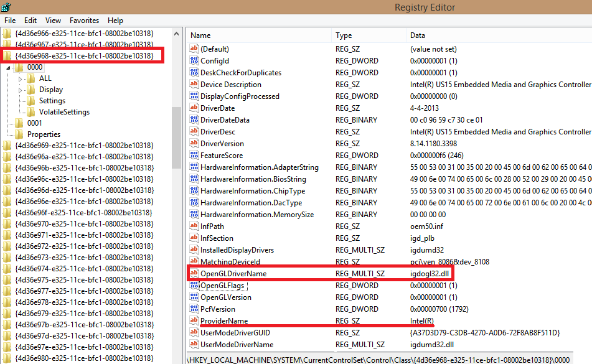Click the HardwareInformation.DacType icon

(194, 202)
